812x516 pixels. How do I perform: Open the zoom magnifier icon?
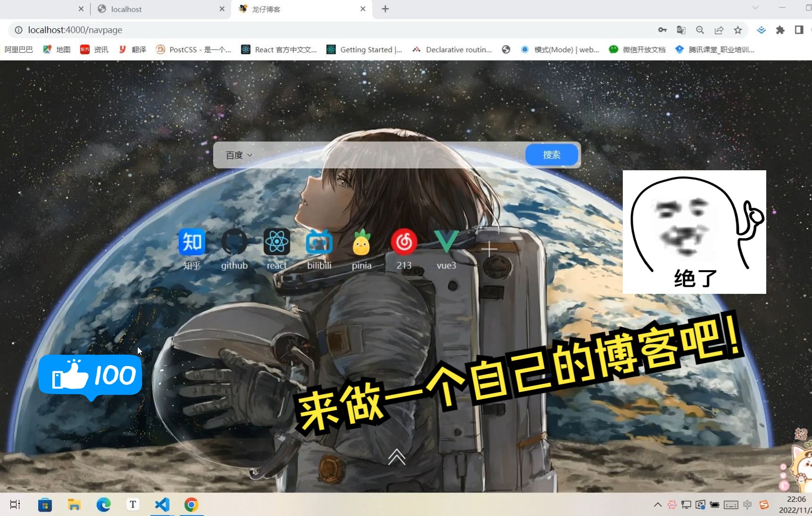(x=700, y=30)
